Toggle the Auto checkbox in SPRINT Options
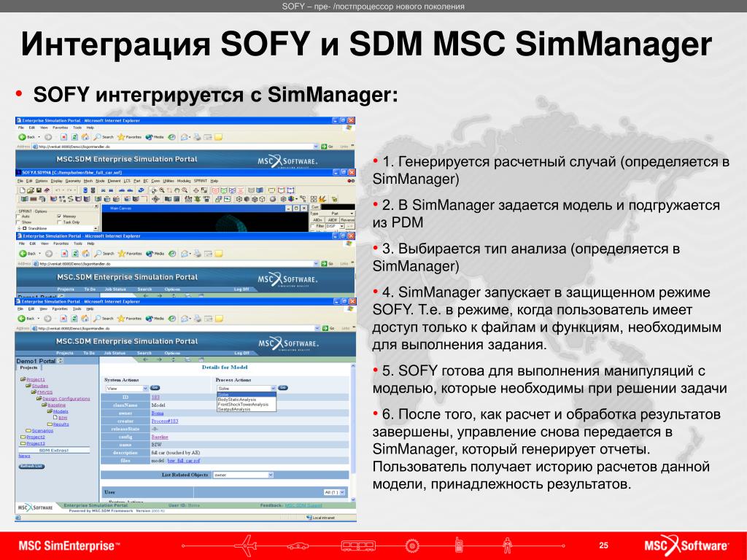This screenshot has width=747, height=560. (x=18, y=217)
